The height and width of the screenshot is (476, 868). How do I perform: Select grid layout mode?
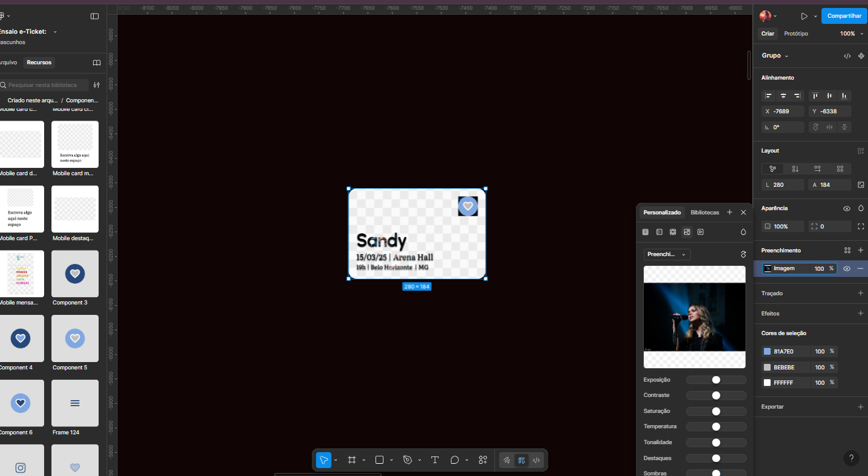click(x=840, y=168)
